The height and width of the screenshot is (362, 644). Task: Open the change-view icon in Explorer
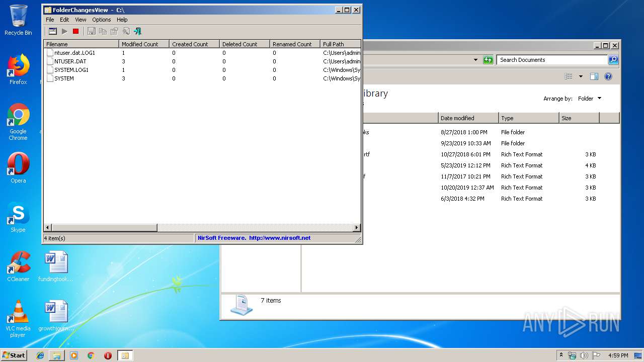click(x=569, y=76)
